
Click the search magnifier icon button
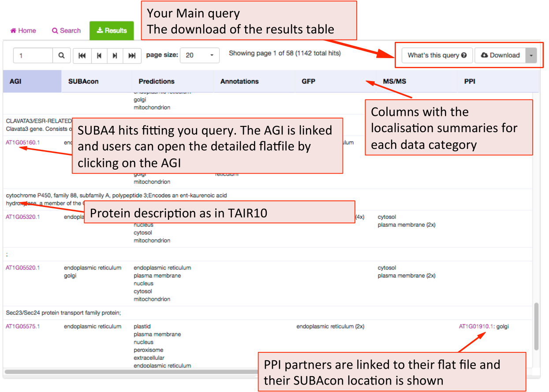[x=61, y=55]
